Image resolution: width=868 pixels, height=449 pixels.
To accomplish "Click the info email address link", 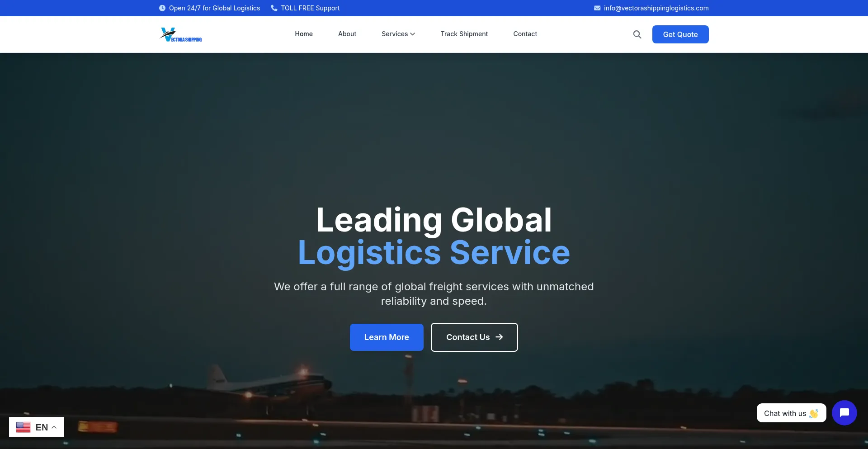I will point(656,8).
